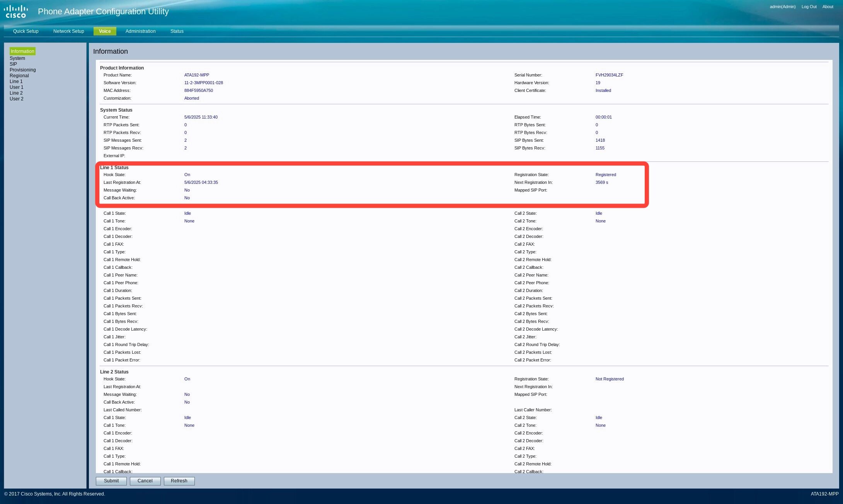Viewport: 843px width, 504px height.
Task: Click software version 11-2-3MPP0001-028
Action: click(x=204, y=83)
